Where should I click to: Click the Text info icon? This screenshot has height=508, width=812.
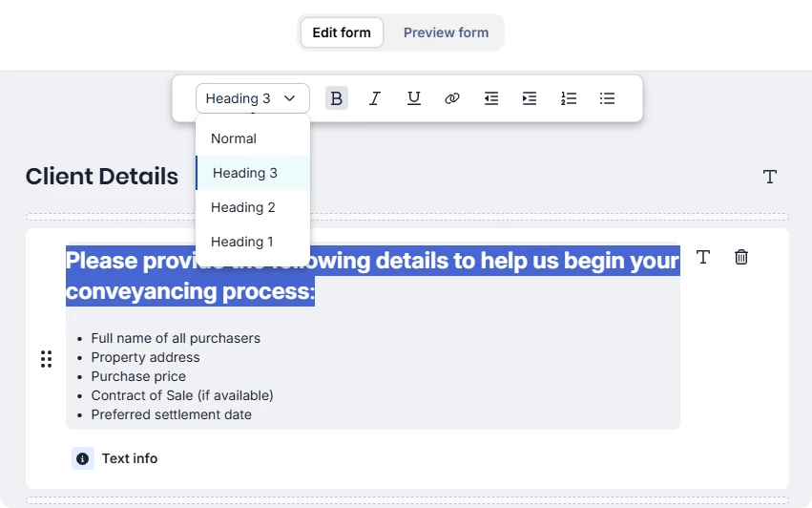[x=82, y=458]
